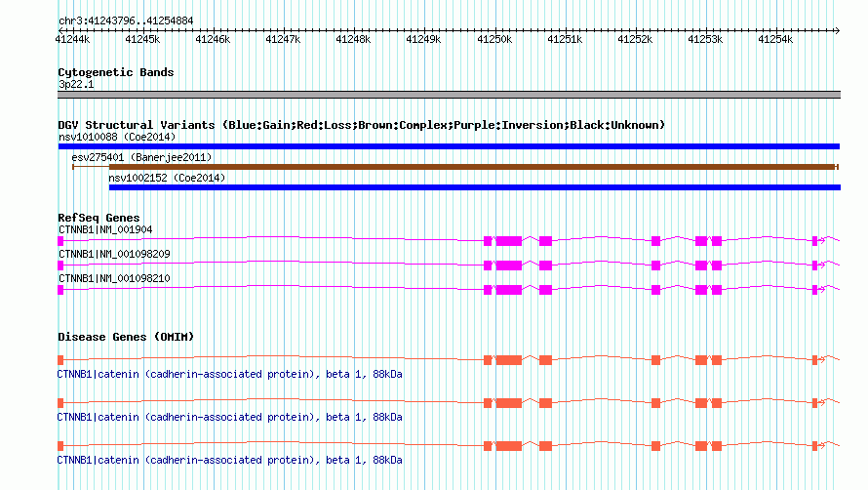This screenshot has width=868, height=490.
Task: Select the widest magenta exon of NM_001904
Action: click(x=509, y=241)
